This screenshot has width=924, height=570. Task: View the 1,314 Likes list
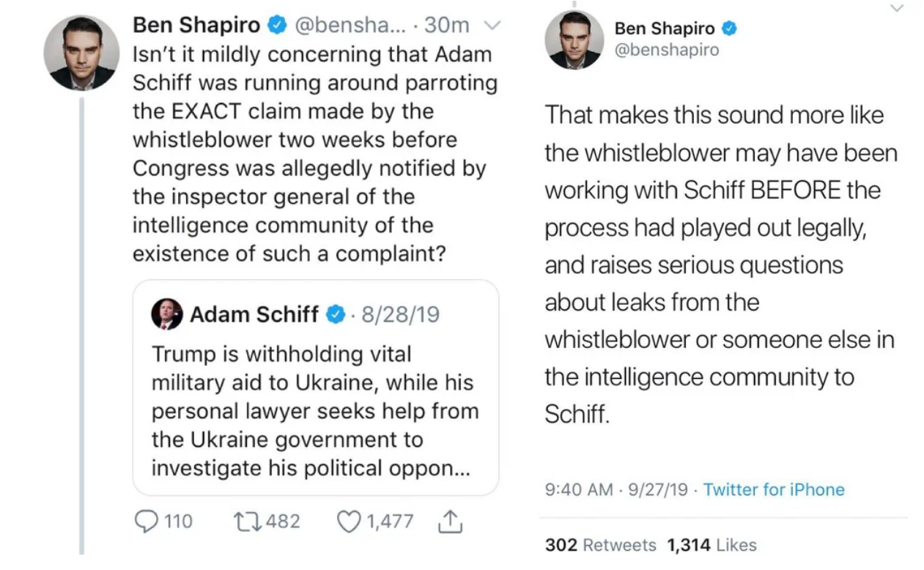(x=712, y=544)
